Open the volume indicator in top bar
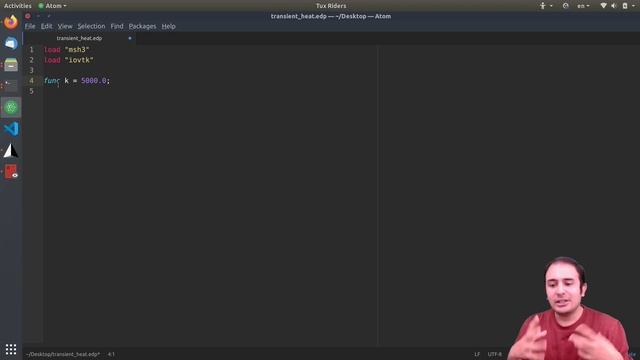Image resolution: width=640 pixels, height=360 pixels. [613, 6]
